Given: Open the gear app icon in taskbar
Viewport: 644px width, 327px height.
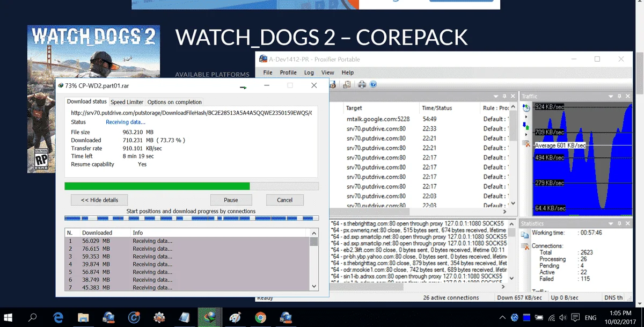Looking at the screenshot, I should click(159, 317).
